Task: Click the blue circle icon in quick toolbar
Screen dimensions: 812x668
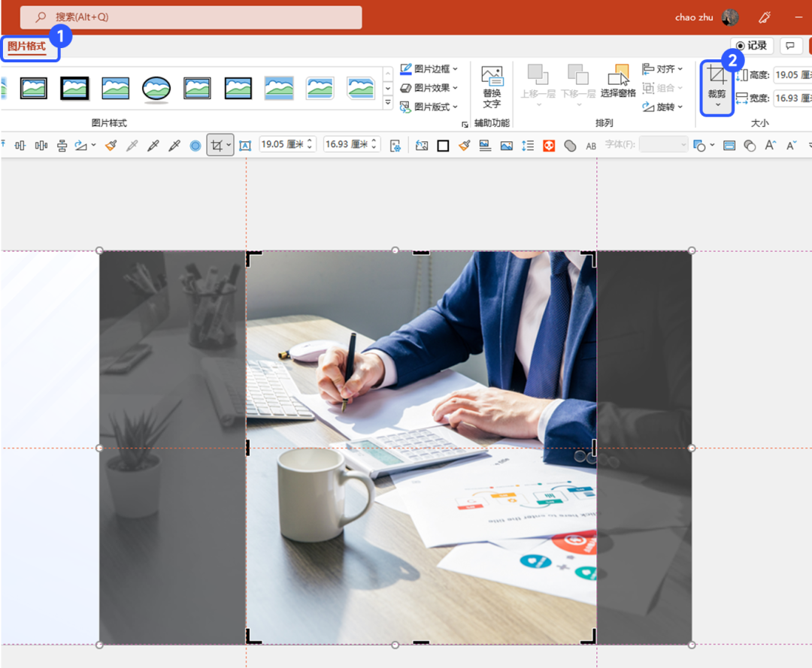Action: (195, 146)
